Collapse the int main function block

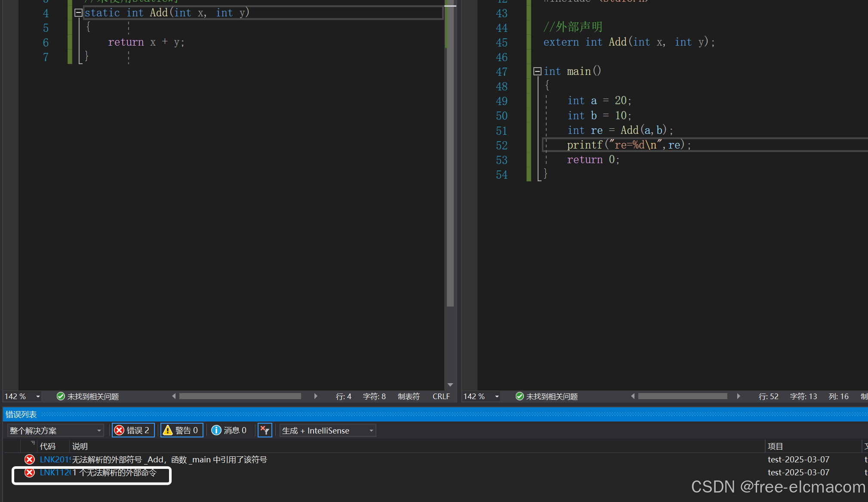tap(537, 71)
